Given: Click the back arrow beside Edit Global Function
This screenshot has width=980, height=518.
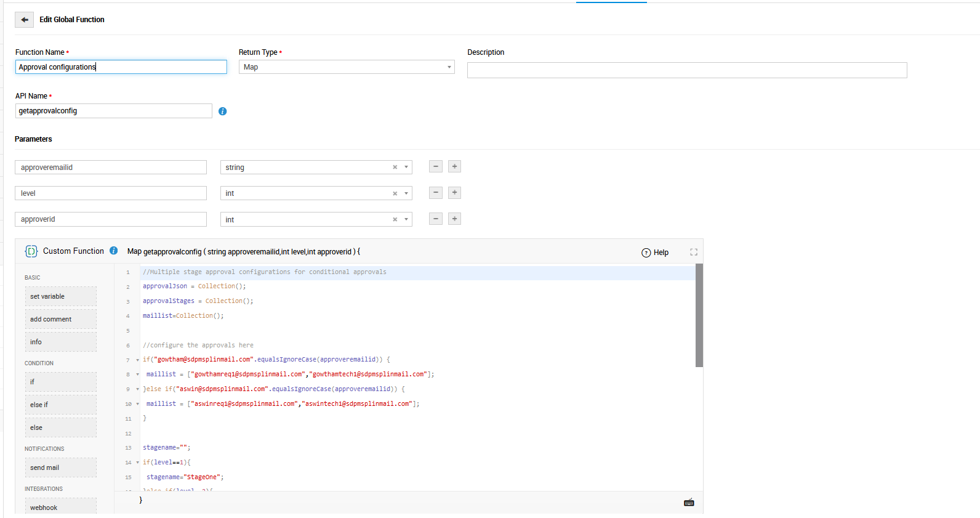Looking at the screenshot, I should [25, 20].
